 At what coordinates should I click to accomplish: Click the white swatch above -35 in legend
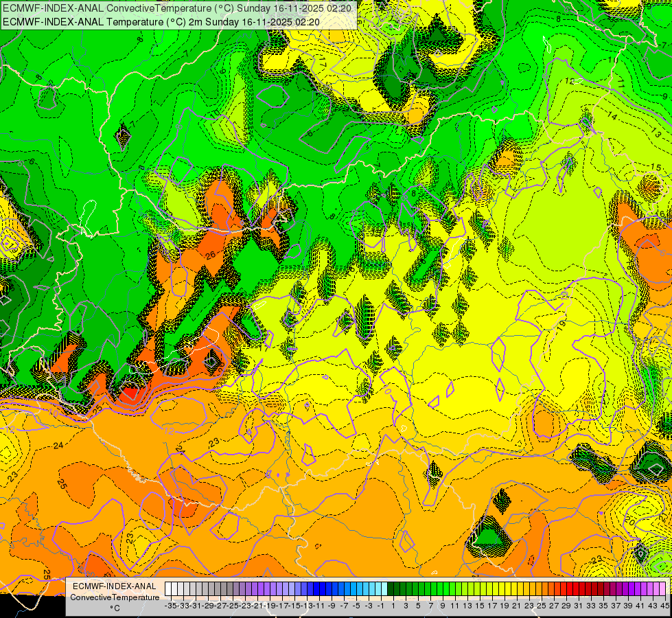pyautogui.click(x=168, y=588)
